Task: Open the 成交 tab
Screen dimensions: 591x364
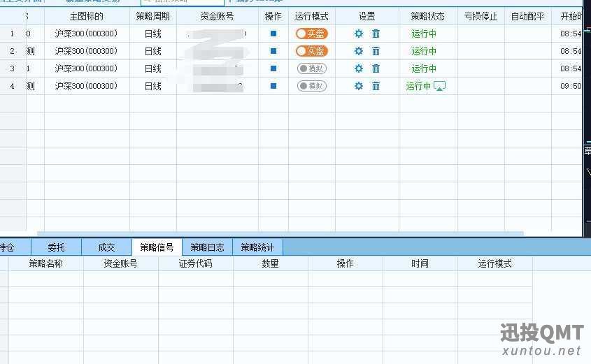Action: [106, 247]
